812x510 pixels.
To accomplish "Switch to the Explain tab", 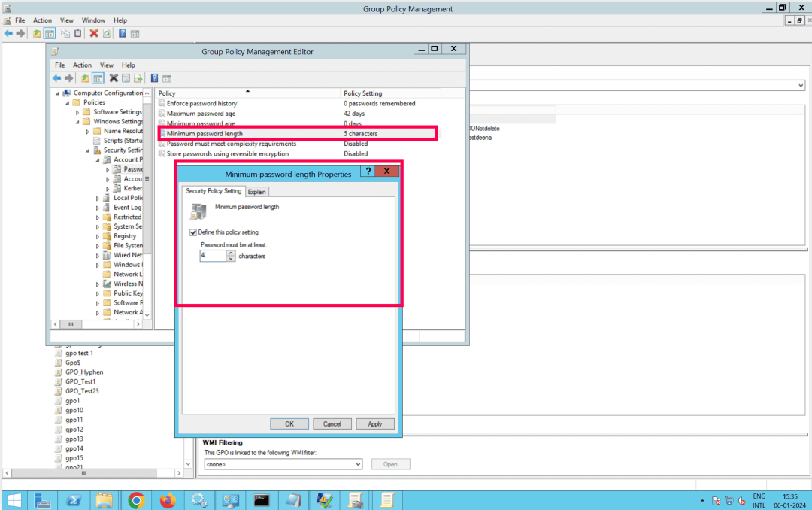I will pyautogui.click(x=256, y=192).
